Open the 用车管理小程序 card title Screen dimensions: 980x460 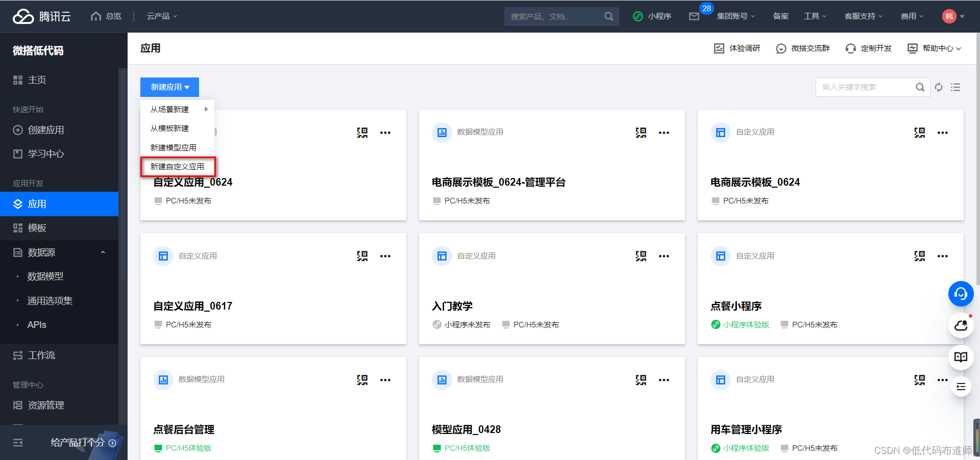coord(746,430)
